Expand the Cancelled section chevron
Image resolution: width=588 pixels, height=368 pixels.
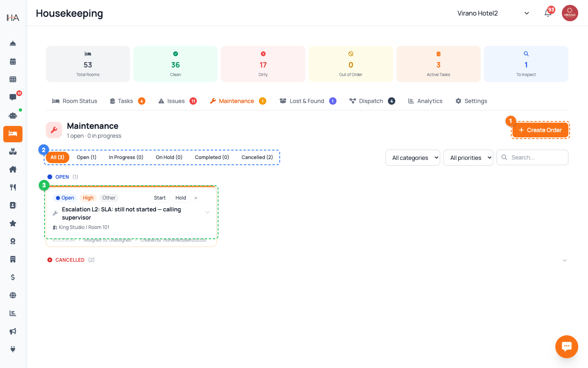click(565, 260)
